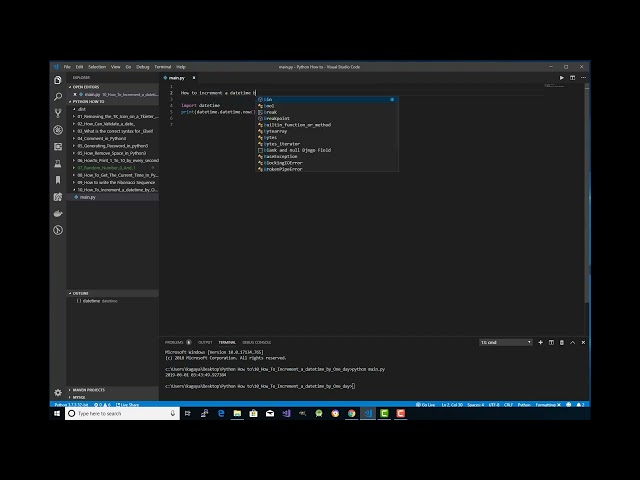Image resolution: width=640 pixels, height=480 pixels.
Task: Open the Test beaker view in the activity bar
Action: [x=58, y=163]
